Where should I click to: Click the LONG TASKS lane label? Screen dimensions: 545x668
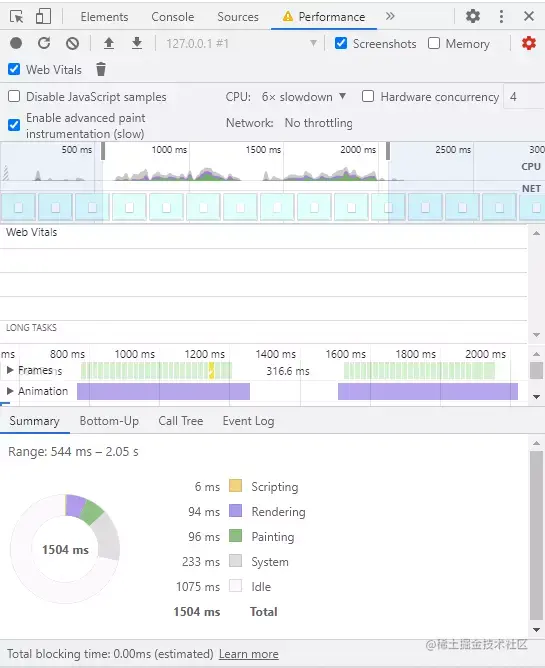(31, 328)
